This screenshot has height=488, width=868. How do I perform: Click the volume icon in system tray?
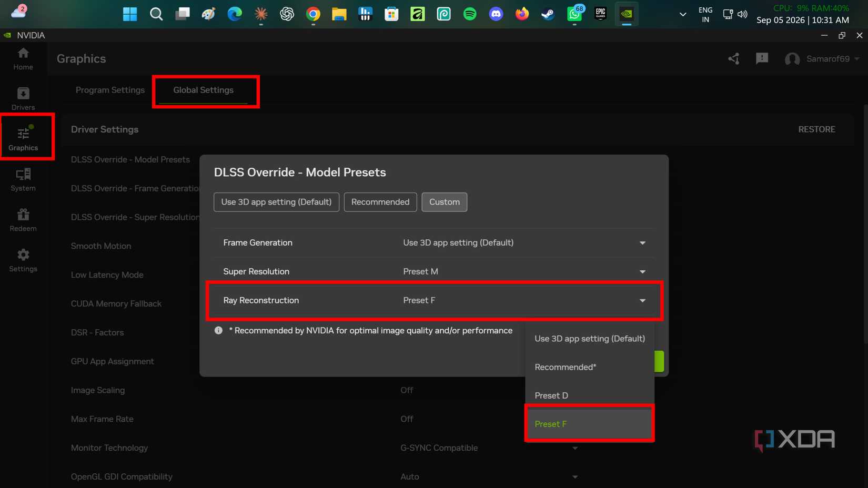tap(742, 14)
